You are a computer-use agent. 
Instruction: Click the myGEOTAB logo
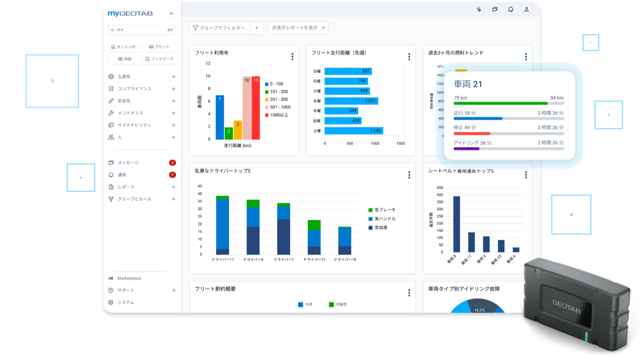click(x=130, y=14)
